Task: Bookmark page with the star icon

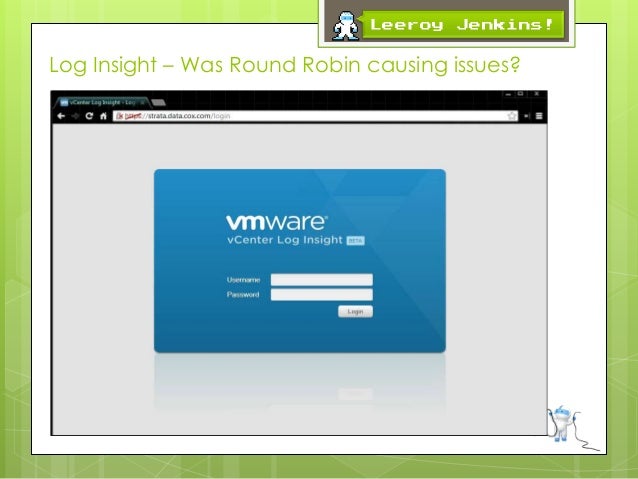Action: click(x=512, y=116)
